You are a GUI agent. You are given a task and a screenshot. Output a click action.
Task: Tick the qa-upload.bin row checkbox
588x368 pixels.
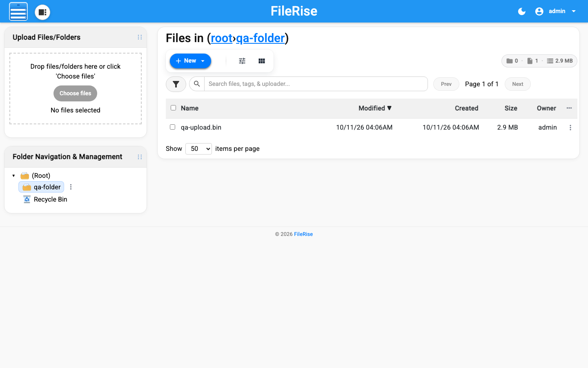[172, 127]
